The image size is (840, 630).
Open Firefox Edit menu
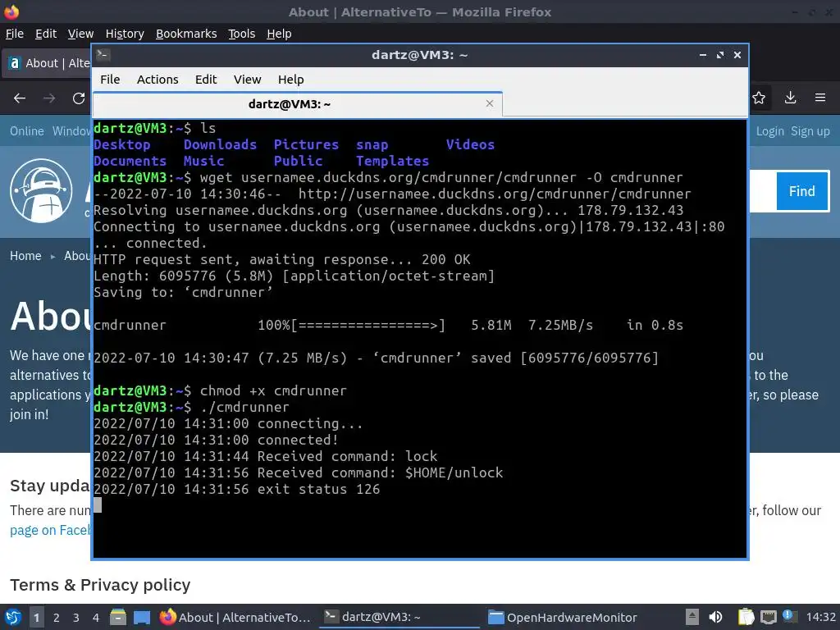(46, 34)
